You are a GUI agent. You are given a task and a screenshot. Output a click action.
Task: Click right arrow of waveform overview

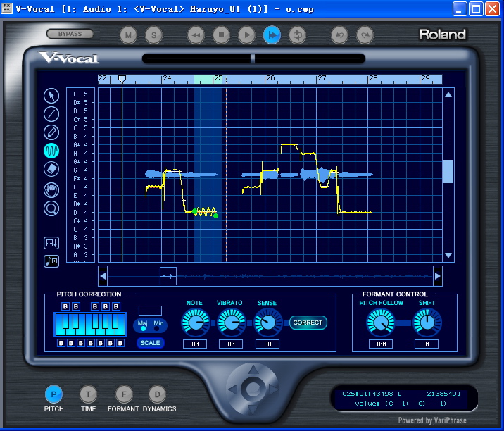tap(438, 276)
